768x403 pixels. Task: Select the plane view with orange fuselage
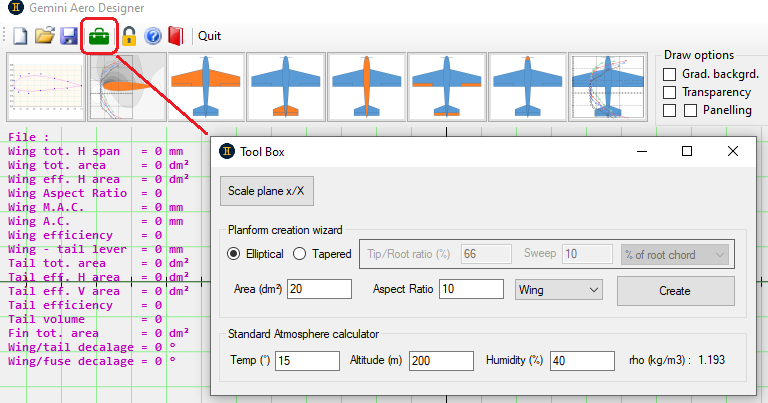coord(366,87)
